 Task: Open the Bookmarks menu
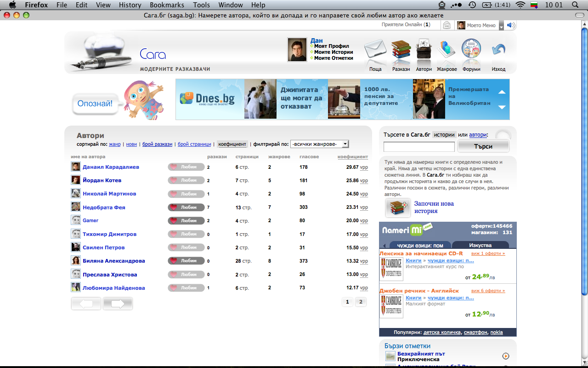pos(167,5)
